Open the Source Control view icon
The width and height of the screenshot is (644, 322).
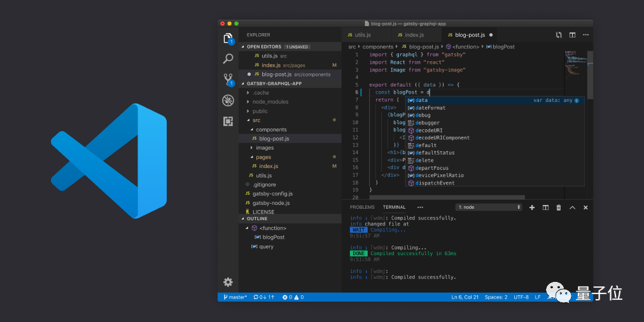click(228, 80)
